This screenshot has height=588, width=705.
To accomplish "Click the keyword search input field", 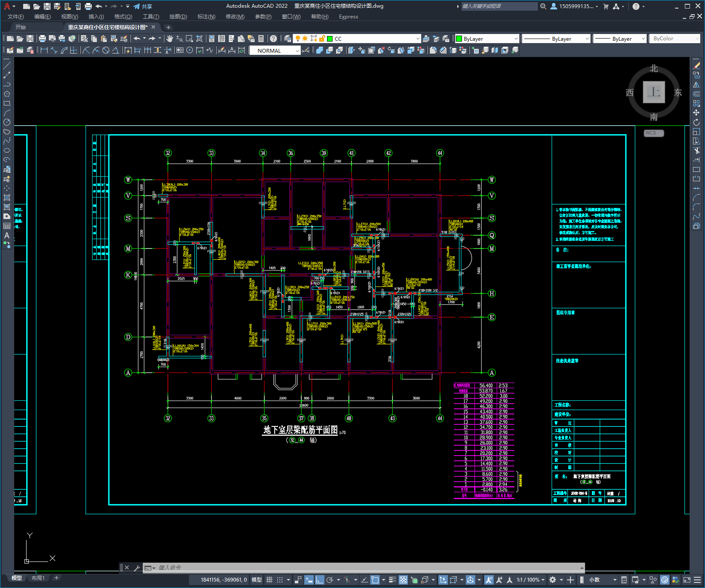I will pyautogui.click(x=499, y=6).
